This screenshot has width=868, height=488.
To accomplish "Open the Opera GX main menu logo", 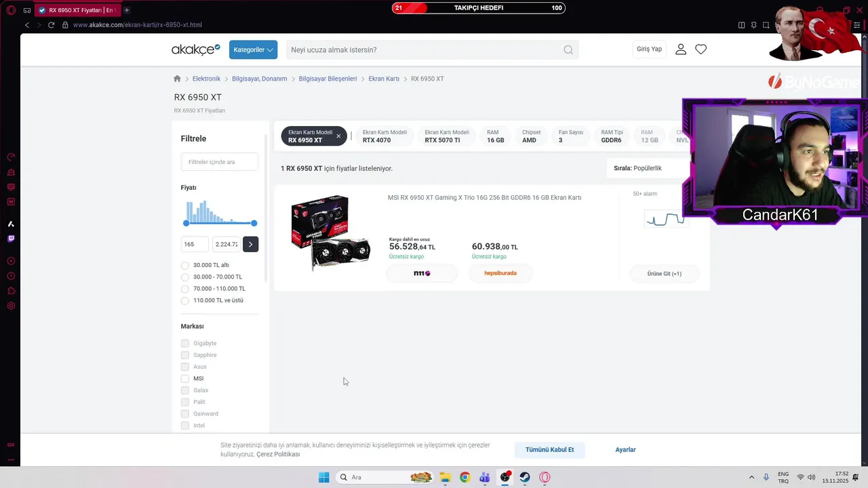I will pyautogui.click(x=11, y=10).
